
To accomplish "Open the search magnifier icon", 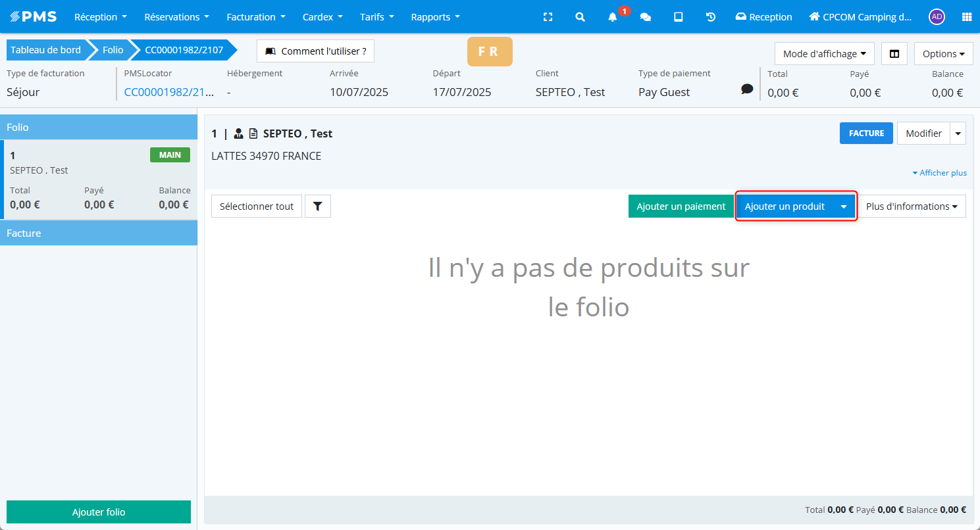I will pos(580,17).
